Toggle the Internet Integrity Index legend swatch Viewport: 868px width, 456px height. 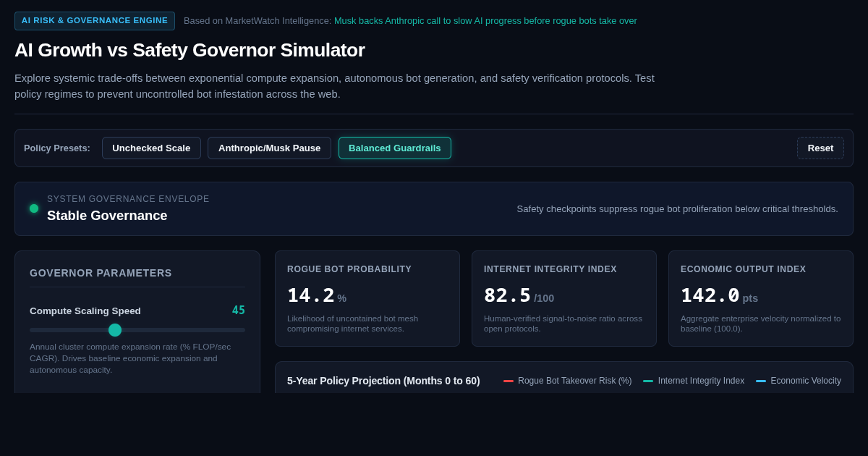coord(648,381)
